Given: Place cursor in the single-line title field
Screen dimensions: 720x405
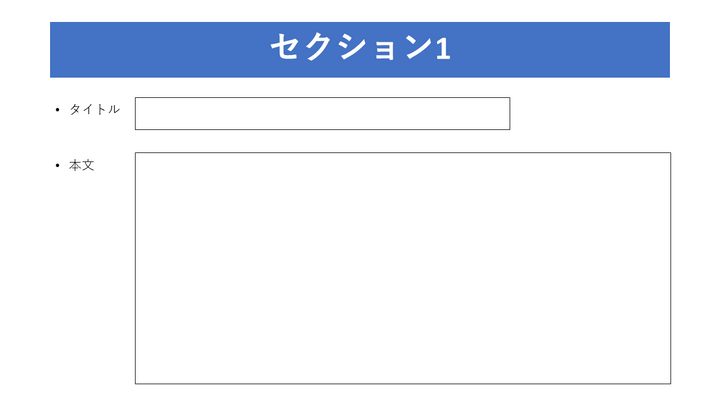Looking at the screenshot, I should [x=322, y=113].
